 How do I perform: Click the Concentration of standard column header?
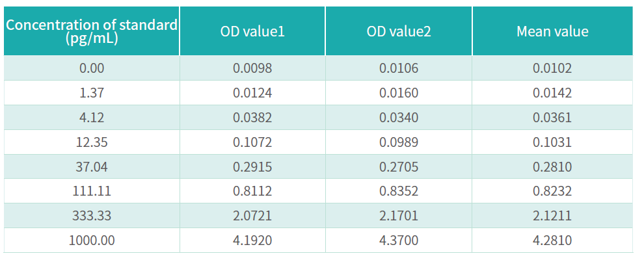92,31
